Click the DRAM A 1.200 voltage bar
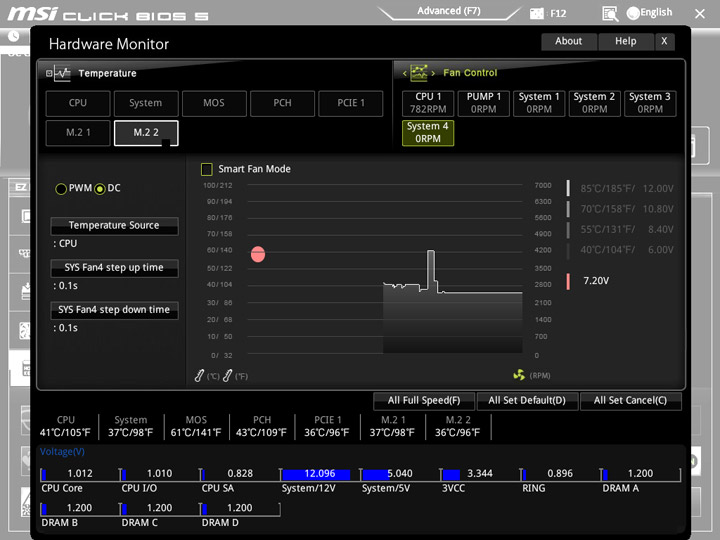The height and width of the screenshot is (540, 720). pos(641,475)
